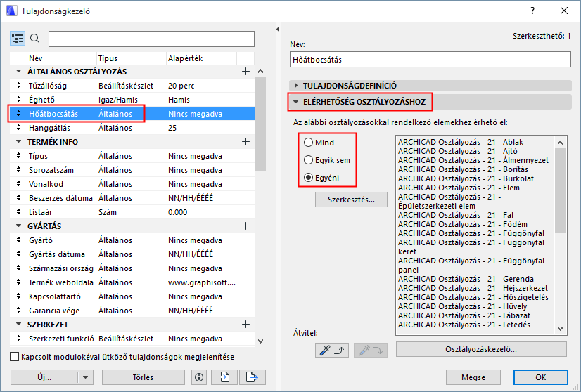
Task: Click the info icon button
Action: (199, 377)
